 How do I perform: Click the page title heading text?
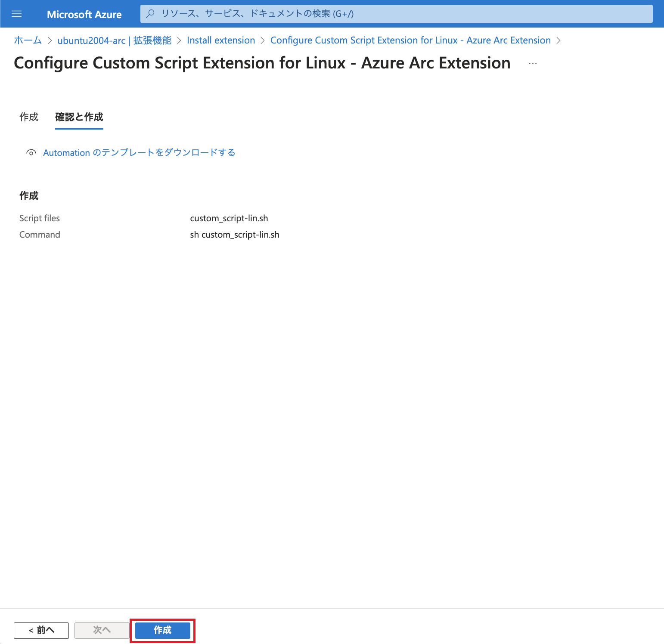click(262, 63)
